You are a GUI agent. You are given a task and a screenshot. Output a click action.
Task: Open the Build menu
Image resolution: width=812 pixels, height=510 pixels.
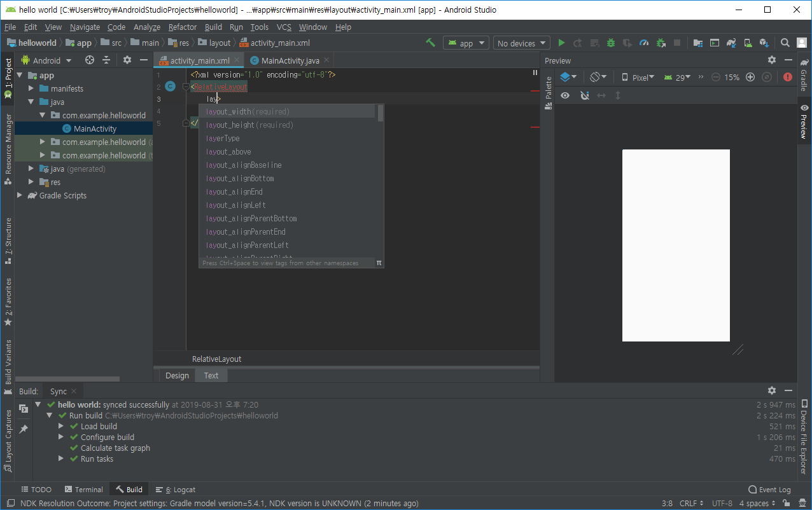point(213,27)
